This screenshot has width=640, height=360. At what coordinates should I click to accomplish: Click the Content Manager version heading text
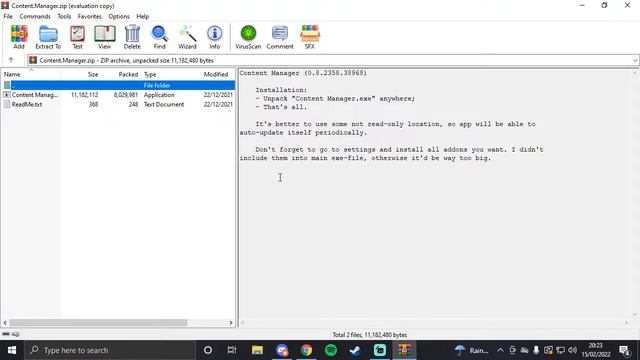(x=303, y=73)
